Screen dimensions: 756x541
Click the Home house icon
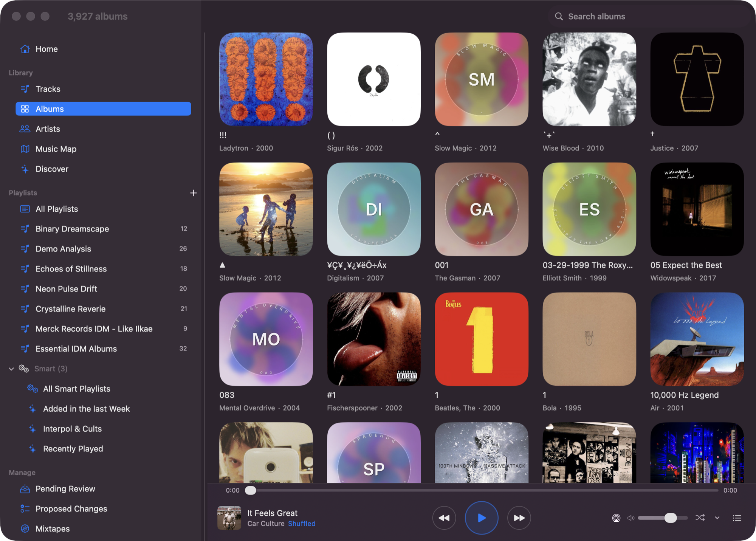[x=25, y=49]
